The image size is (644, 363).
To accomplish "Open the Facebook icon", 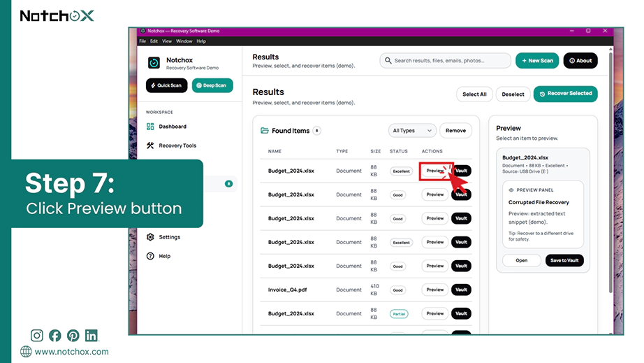I will (55, 336).
